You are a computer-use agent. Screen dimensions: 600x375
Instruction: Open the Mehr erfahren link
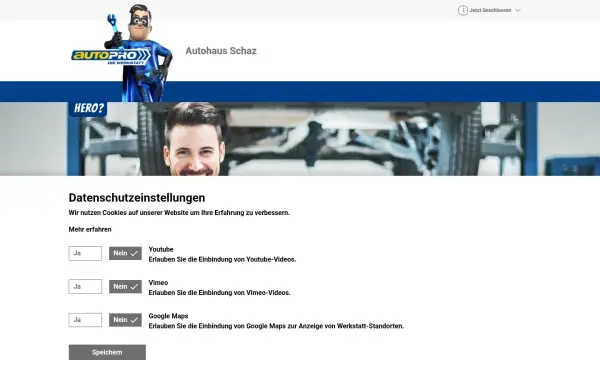pos(90,230)
